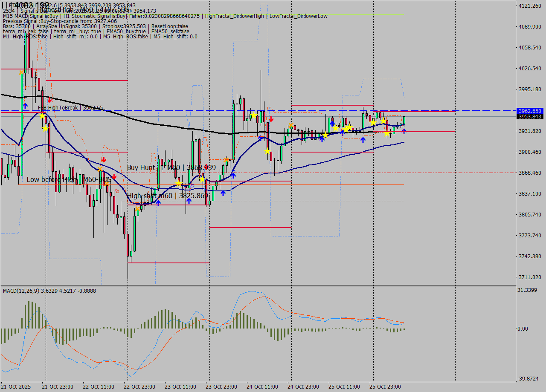Screen dimensions: 546x392
Task: Click the red down arrow above the 24 Oct candles
Action: (x=271, y=119)
